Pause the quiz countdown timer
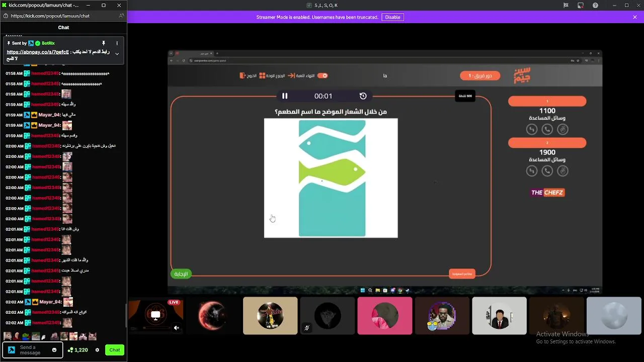Screen dimensions: 644x362 (x=285, y=96)
